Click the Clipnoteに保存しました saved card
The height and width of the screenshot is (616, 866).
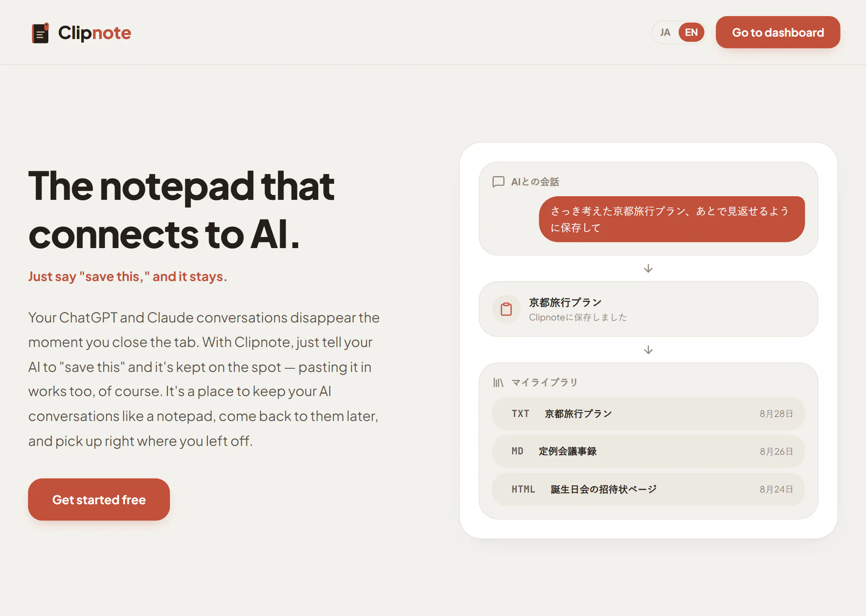(648, 309)
